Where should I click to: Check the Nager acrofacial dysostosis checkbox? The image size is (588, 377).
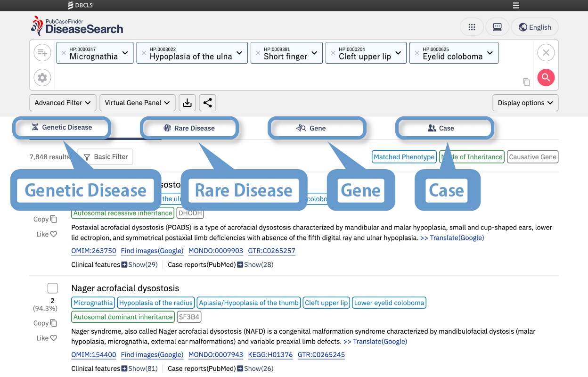click(53, 288)
